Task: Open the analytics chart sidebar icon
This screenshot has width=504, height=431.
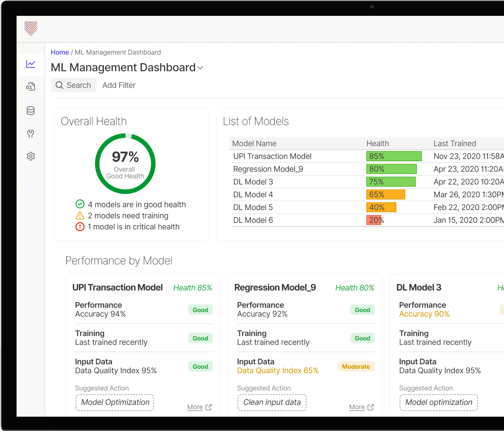Action: (x=31, y=64)
